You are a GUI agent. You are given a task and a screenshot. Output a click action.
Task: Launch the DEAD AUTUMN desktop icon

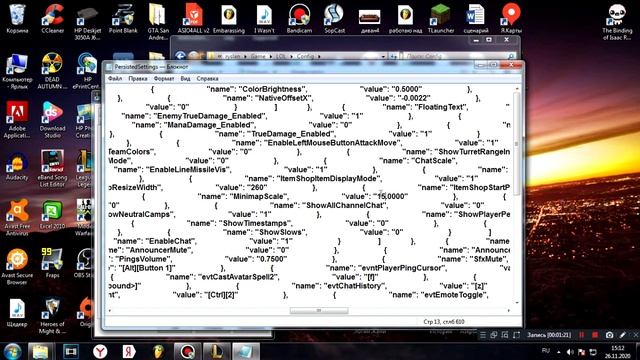52,71
